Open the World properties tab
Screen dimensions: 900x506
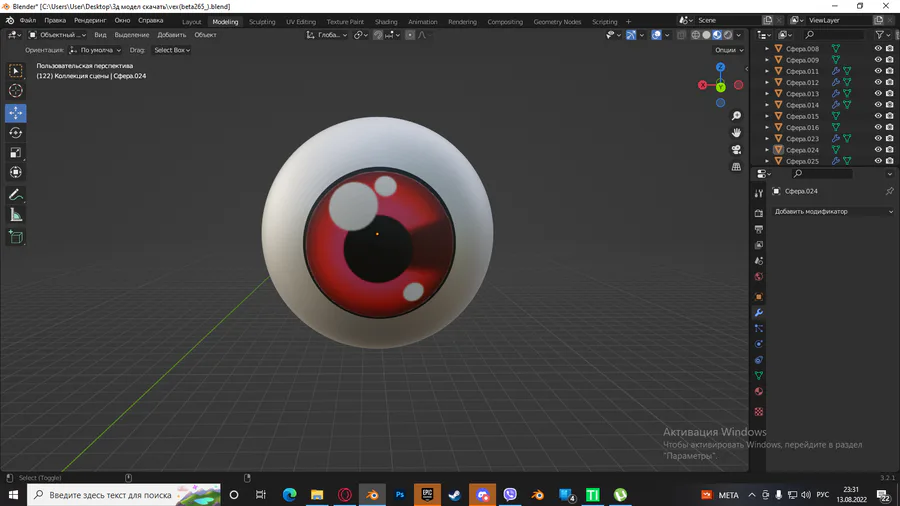click(x=759, y=277)
